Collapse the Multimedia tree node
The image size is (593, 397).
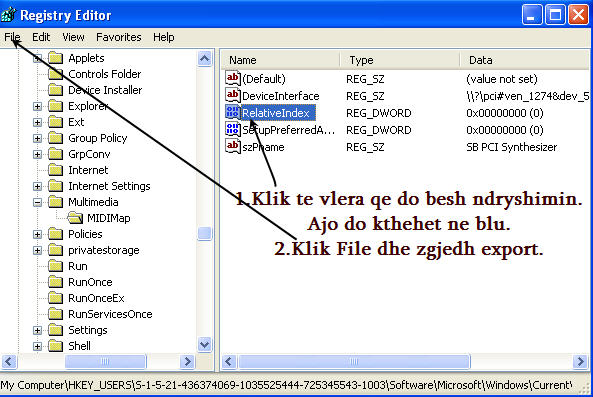(37, 202)
